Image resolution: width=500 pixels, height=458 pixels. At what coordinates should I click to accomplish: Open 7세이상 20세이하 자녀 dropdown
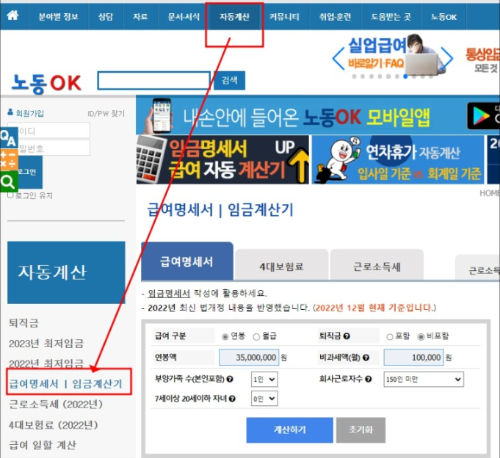pos(264,398)
